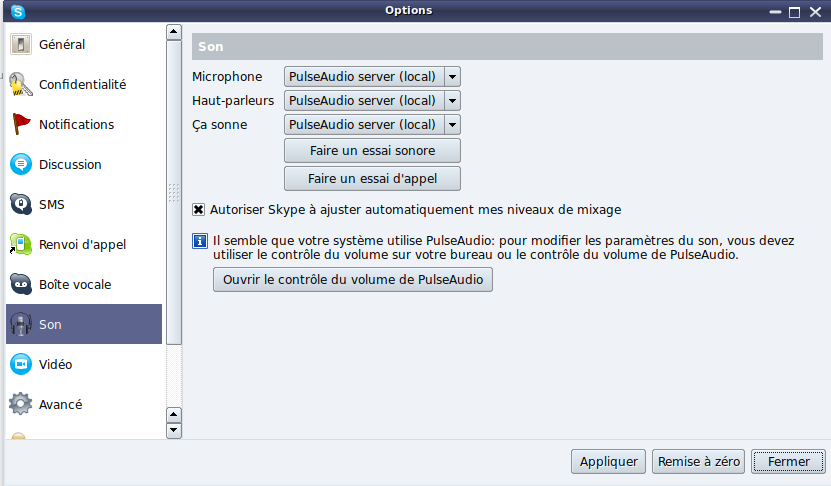Viewport: 831px width, 486px height.
Task: Open Discussion chat bubble icon
Action: click(21, 164)
